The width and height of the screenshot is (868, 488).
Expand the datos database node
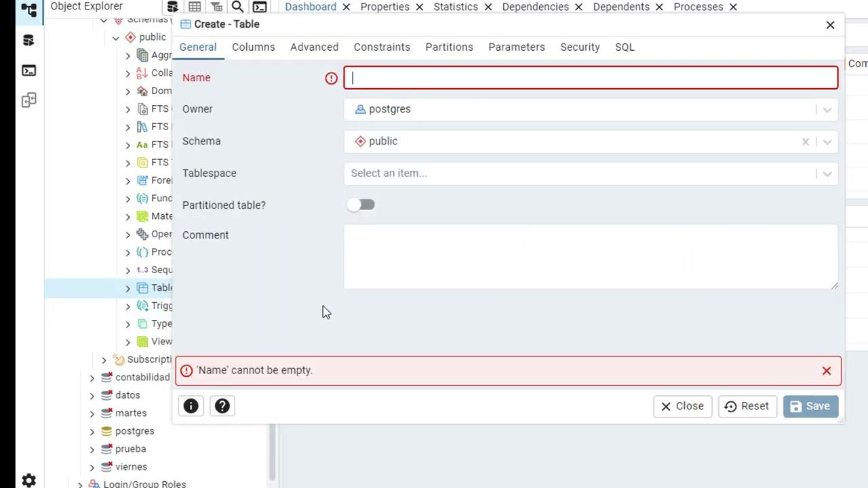pos(92,395)
